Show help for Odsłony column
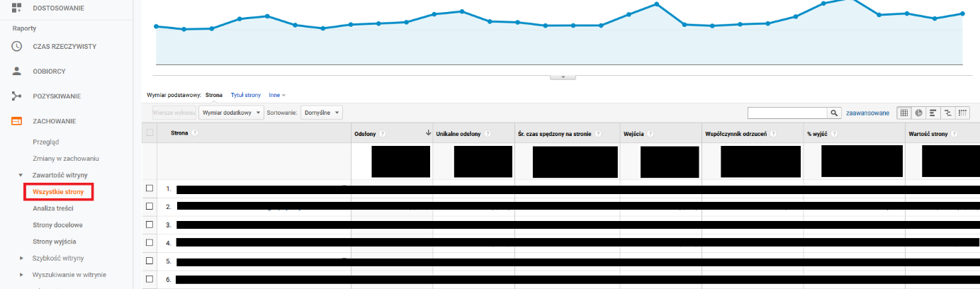980x289 pixels. tap(383, 133)
